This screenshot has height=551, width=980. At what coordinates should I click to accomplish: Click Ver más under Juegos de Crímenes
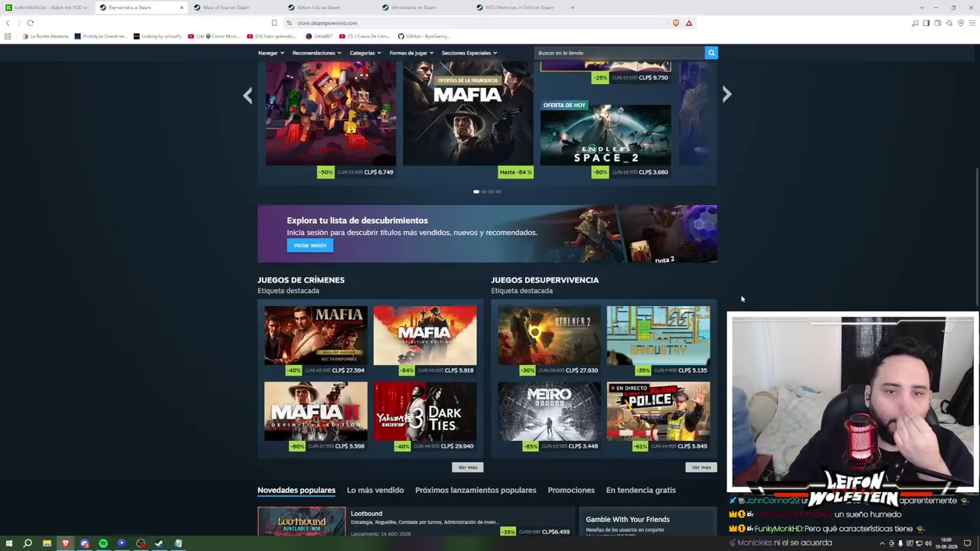click(x=468, y=467)
